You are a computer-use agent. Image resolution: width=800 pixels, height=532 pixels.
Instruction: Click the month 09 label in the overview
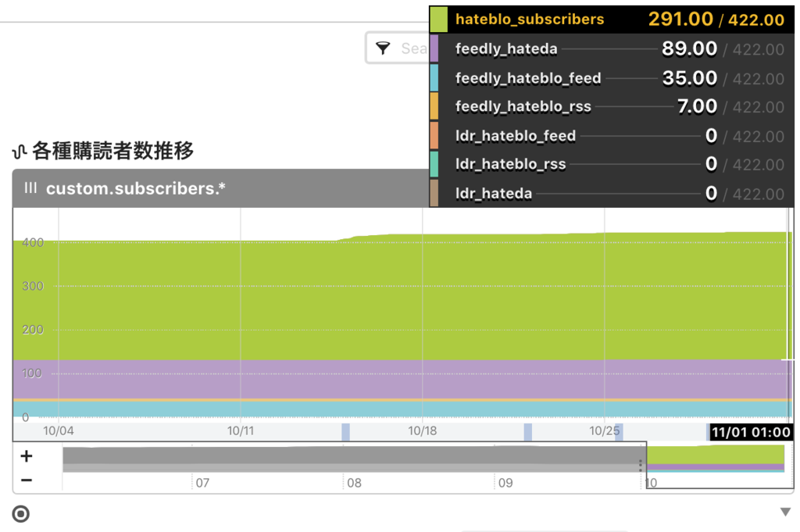point(505,483)
